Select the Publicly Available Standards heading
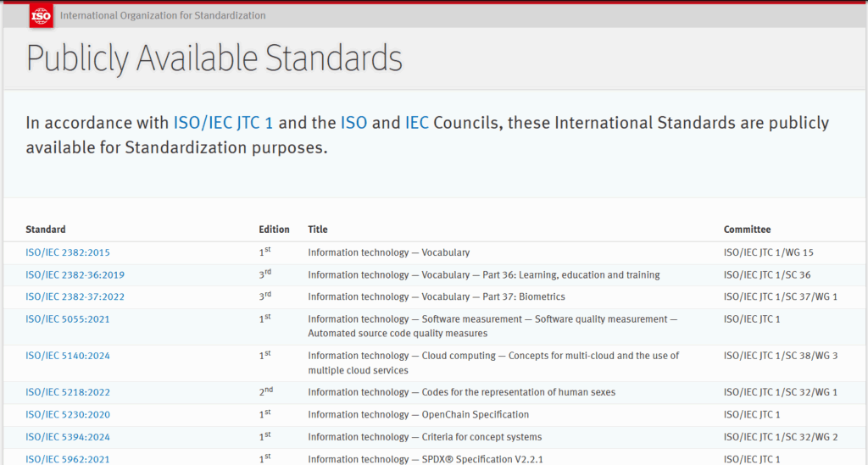Viewport: 868px width, 465px height. [214, 58]
